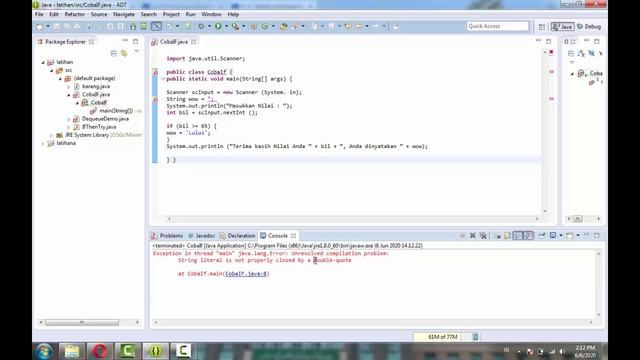Open the Refactor menu

(75, 14)
